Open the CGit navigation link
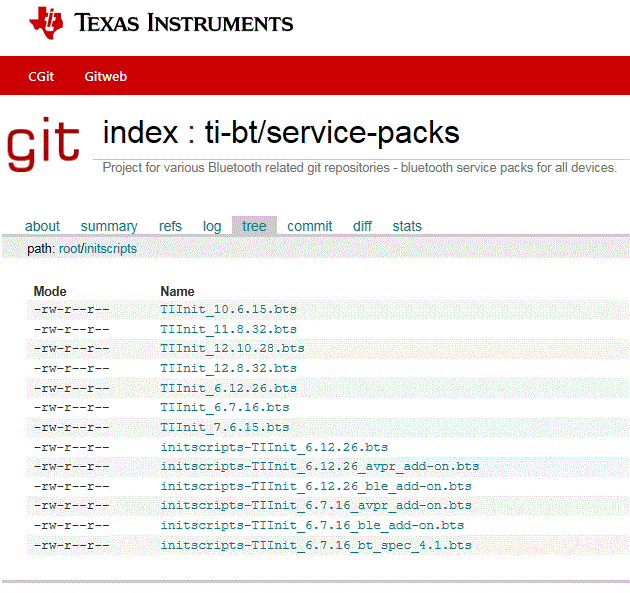The width and height of the screenshot is (630, 593). pyautogui.click(x=41, y=76)
